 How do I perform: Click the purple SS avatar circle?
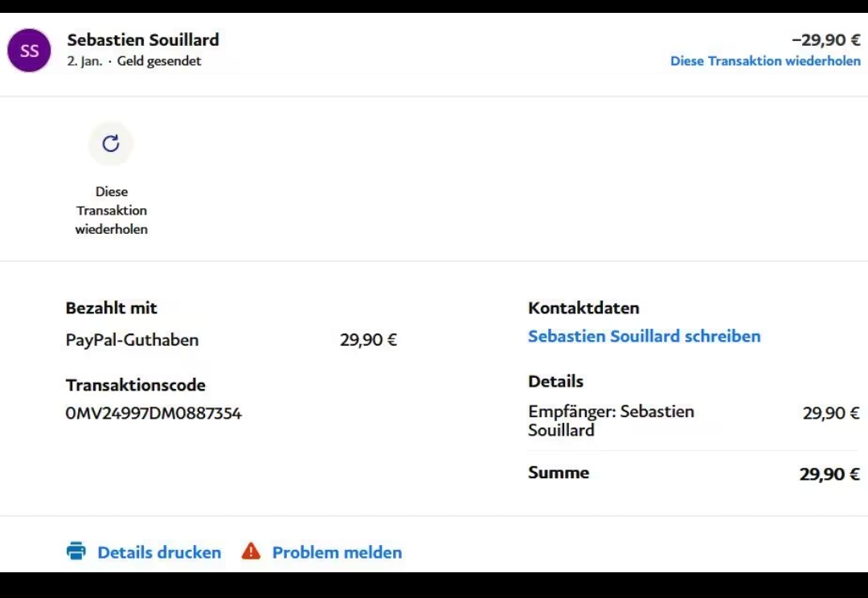tap(29, 51)
